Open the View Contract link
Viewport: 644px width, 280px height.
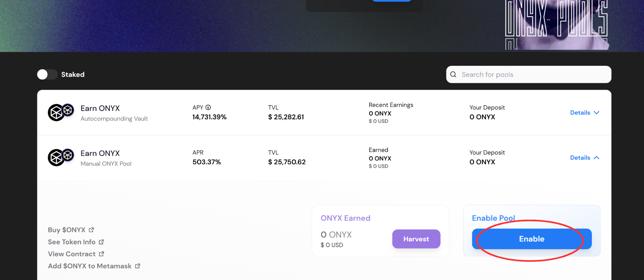(x=72, y=254)
